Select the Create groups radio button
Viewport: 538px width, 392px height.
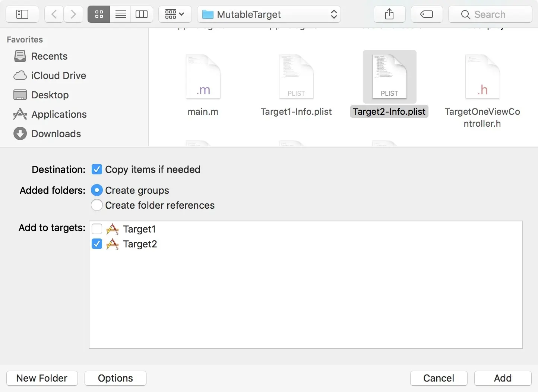coord(97,190)
